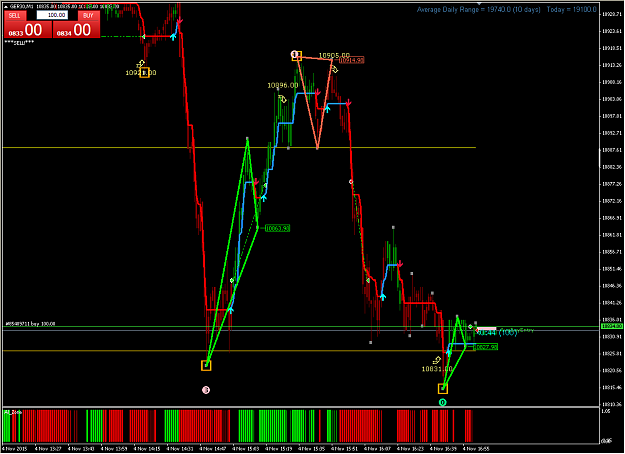625x454 pixels.
Task: Click the 4 Nov 16:23 time axis label
Action: click(x=410, y=449)
